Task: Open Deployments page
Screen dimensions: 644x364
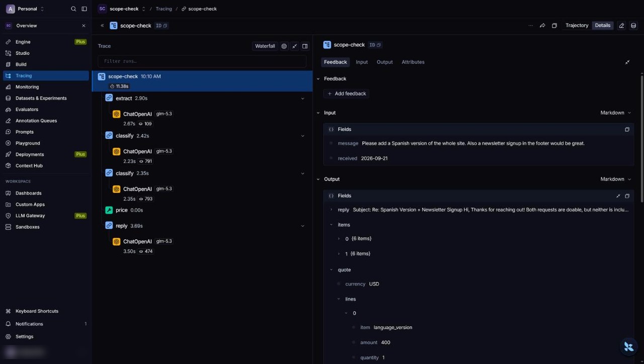Action: 46,154
